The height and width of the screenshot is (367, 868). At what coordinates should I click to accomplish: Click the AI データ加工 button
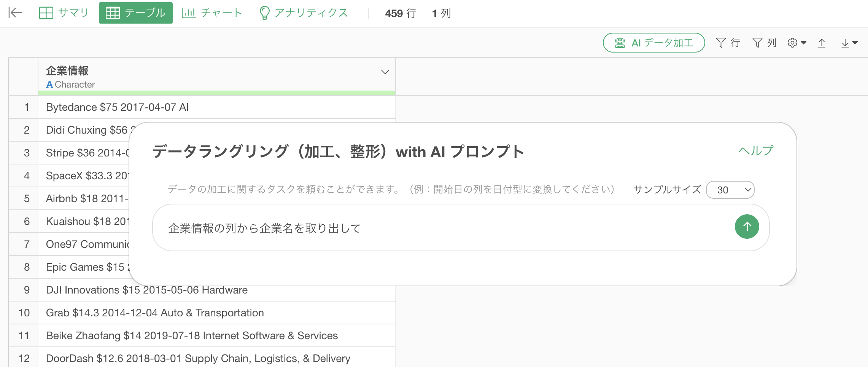point(653,43)
